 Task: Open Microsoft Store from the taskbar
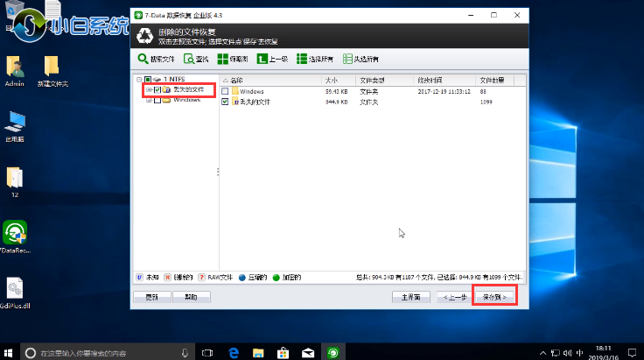click(x=283, y=353)
